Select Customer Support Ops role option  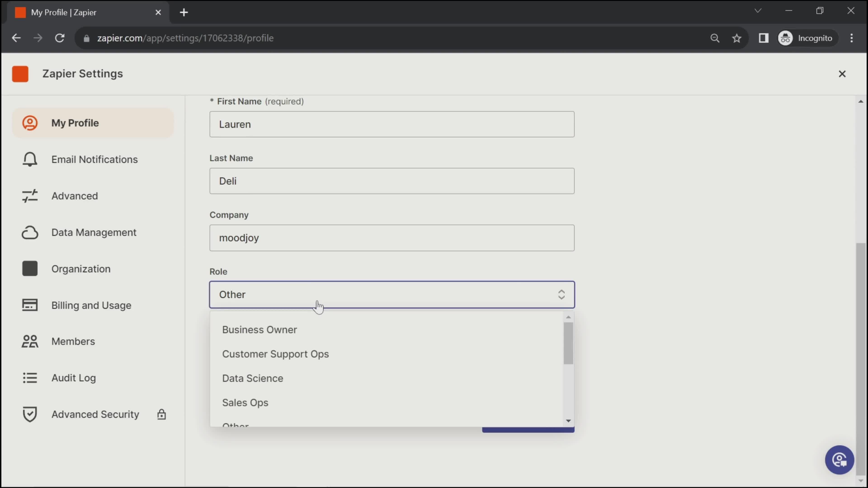click(386, 354)
